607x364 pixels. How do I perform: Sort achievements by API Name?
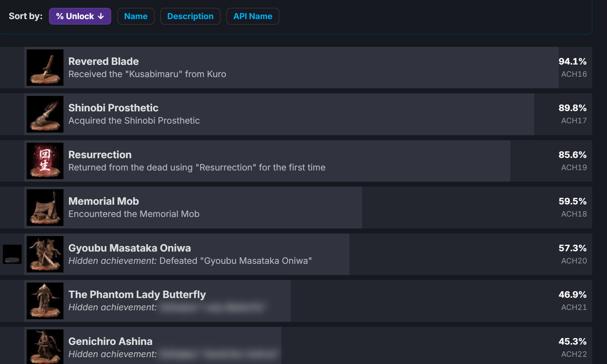[x=252, y=16]
